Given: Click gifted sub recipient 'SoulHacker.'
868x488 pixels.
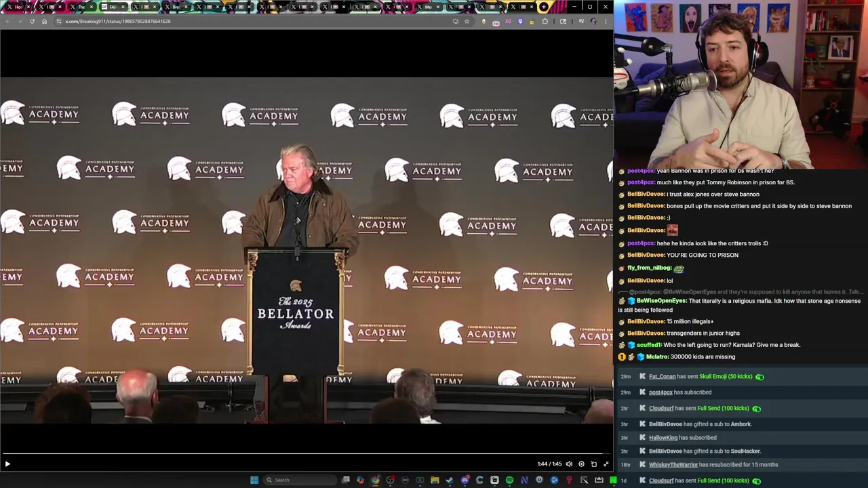Looking at the screenshot, I should [746, 451].
